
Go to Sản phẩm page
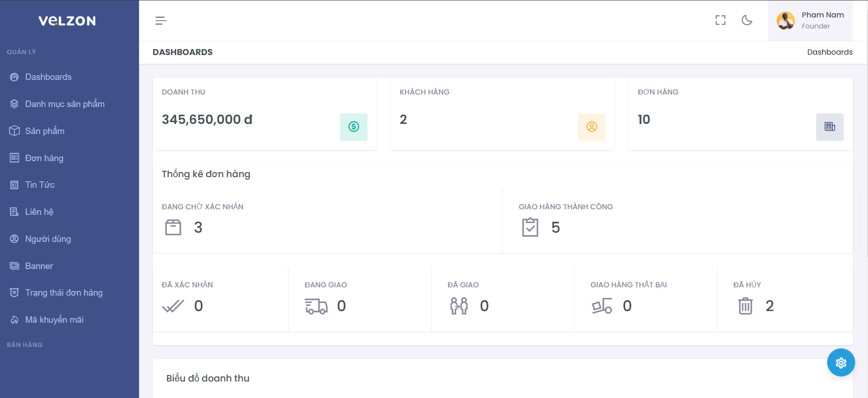[x=45, y=131]
